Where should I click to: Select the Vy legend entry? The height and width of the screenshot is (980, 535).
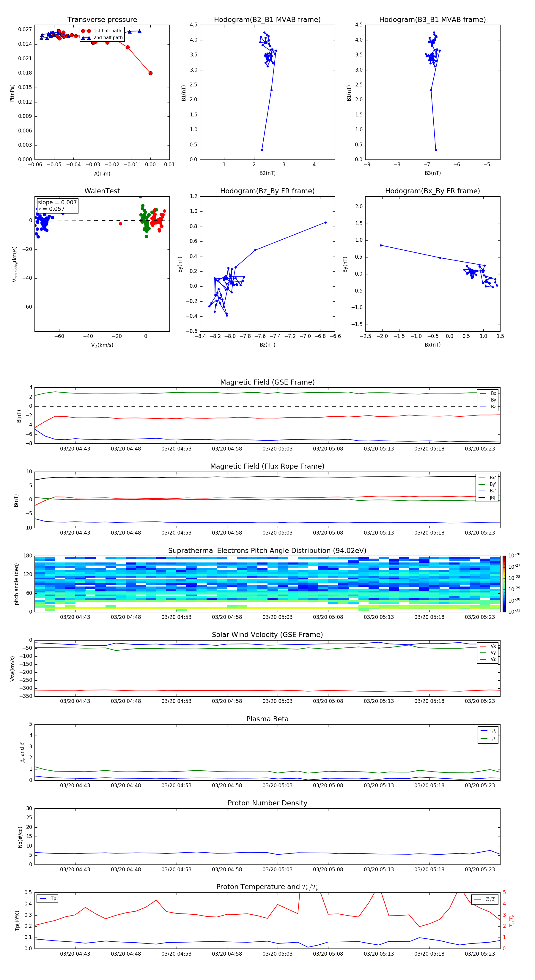(x=488, y=652)
